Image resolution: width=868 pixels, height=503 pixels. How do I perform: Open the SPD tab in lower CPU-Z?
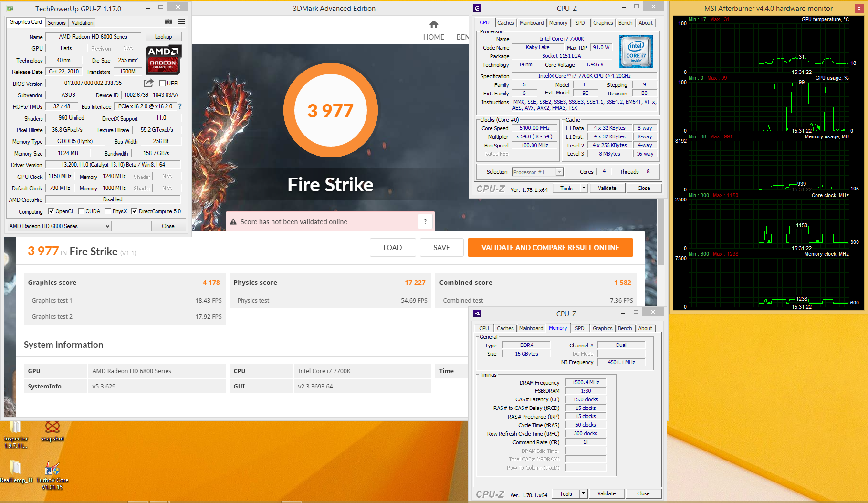pyautogui.click(x=580, y=328)
